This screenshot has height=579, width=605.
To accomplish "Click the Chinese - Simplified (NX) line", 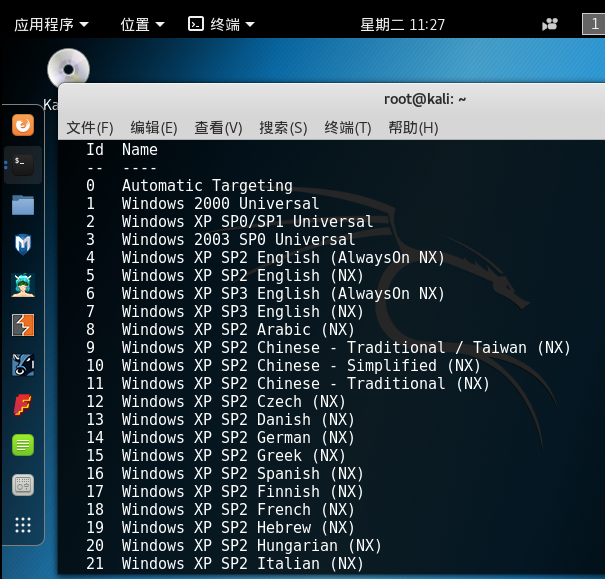I will (301, 366).
